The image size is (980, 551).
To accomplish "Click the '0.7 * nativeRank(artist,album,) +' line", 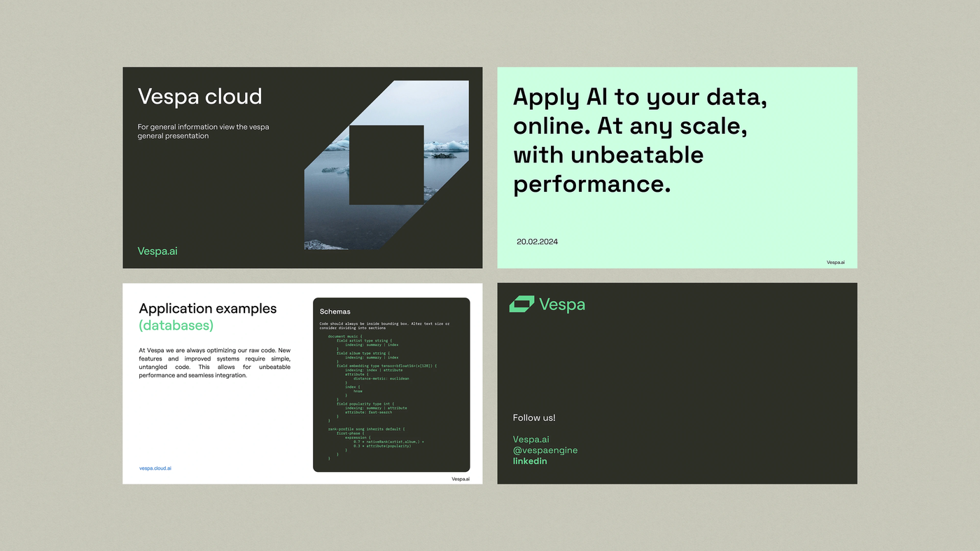I will 388,442.
